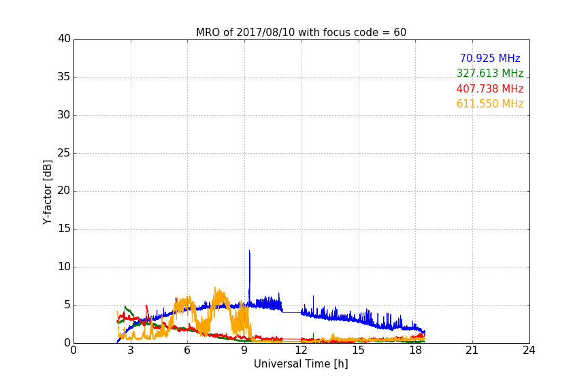Click the x-axis tick label '12'
Screen dimensions: 588x392
tap(301, 350)
